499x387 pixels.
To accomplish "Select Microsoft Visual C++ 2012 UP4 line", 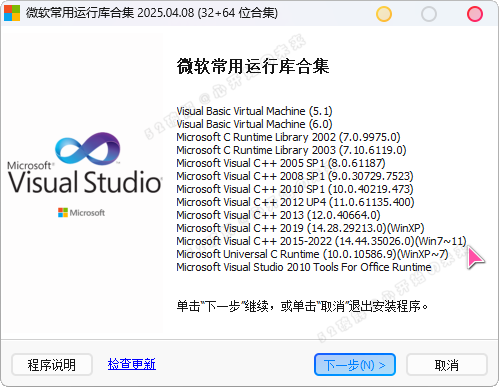I will tap(295, 202).
